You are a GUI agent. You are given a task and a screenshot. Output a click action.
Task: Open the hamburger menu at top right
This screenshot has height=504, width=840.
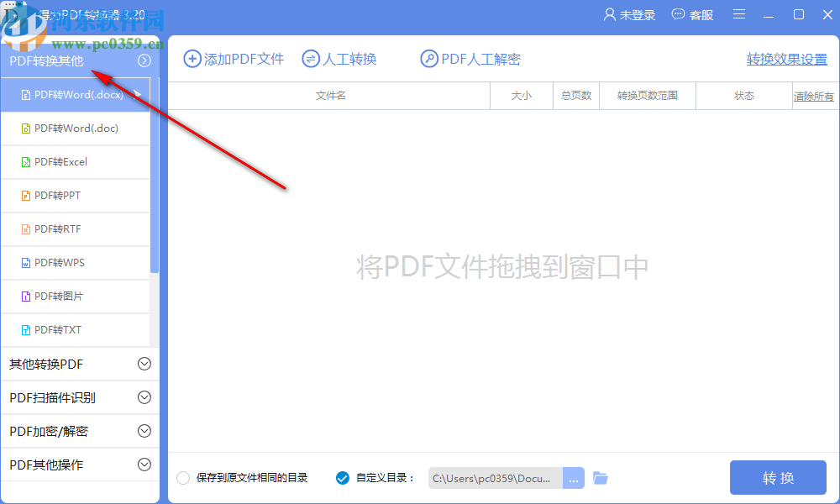click(738, 14)
